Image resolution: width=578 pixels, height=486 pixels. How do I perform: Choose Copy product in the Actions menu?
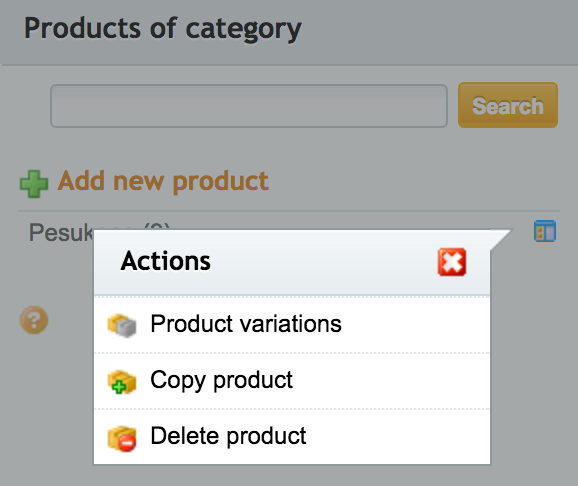pyautogui.click(x=222, y=380)
